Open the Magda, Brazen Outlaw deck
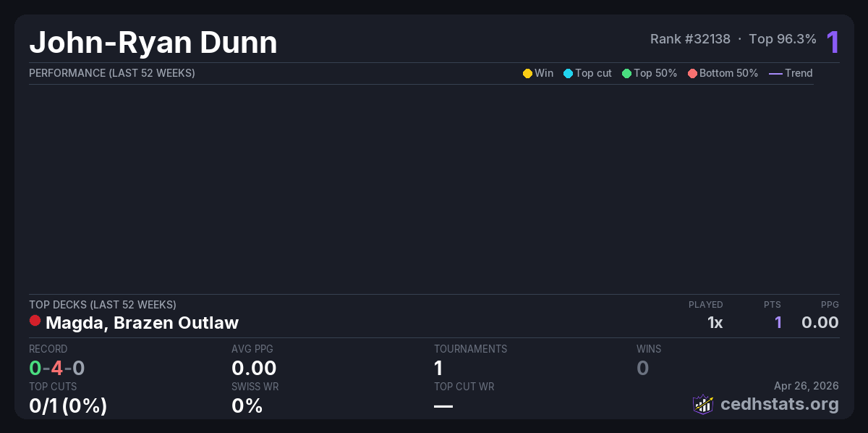This screenshot has width=868, height=433. (142, 322)
